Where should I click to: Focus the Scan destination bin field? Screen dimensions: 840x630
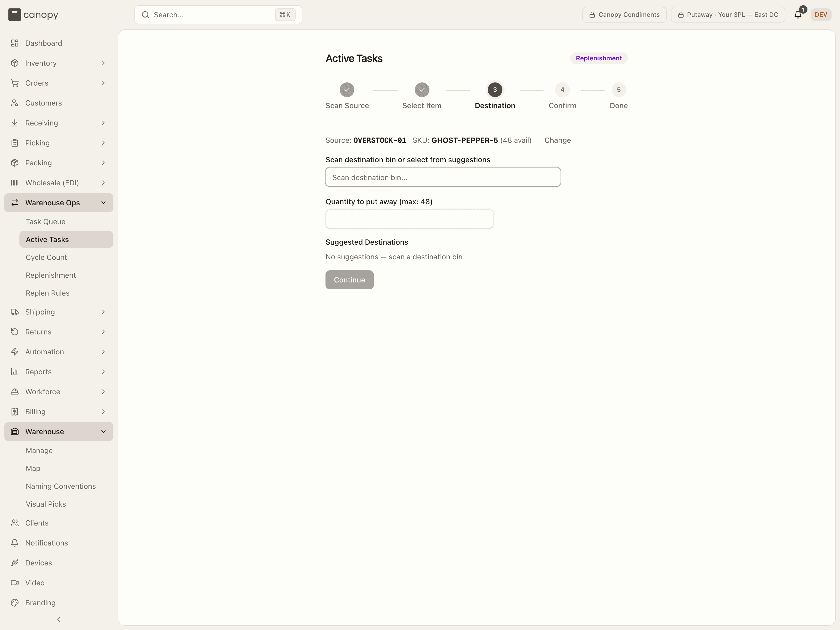click(x=443, y=177)
